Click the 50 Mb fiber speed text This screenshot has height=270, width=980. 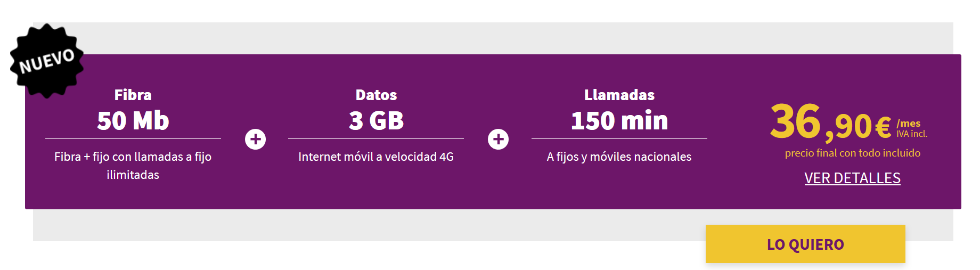133,120
